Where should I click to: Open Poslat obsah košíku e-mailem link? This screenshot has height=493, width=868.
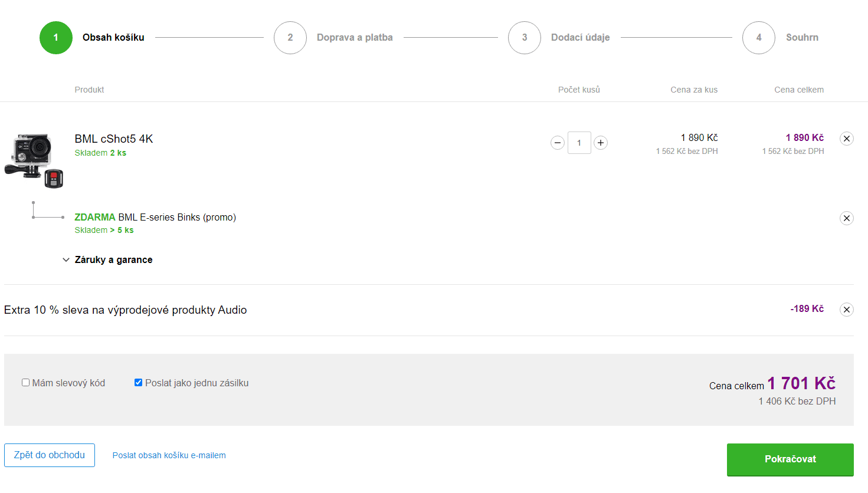(x=169, y=455)
